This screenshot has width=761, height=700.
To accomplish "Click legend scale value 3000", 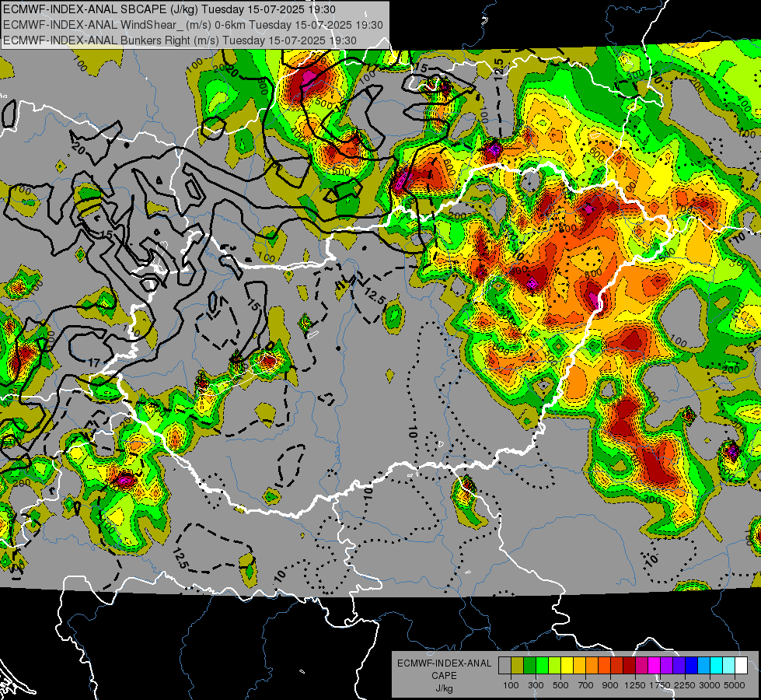I will pyautogui.click(x=710, y=685).
